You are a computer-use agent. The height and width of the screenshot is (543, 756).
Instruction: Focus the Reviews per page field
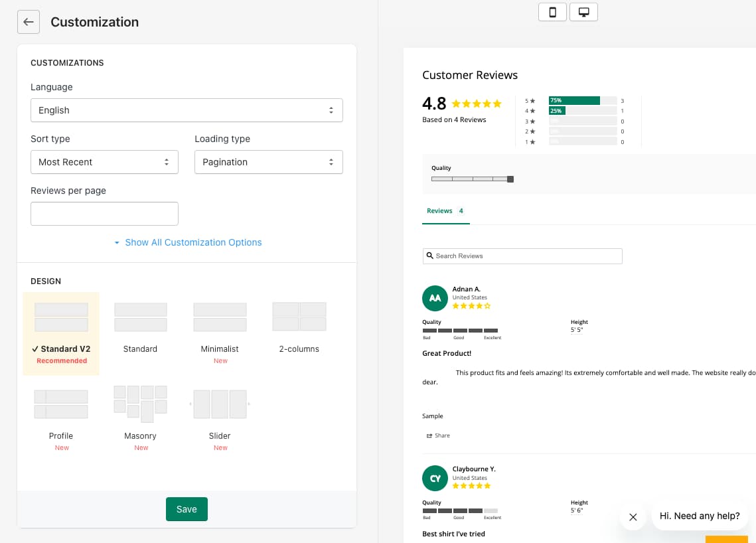tap(104, 214)
